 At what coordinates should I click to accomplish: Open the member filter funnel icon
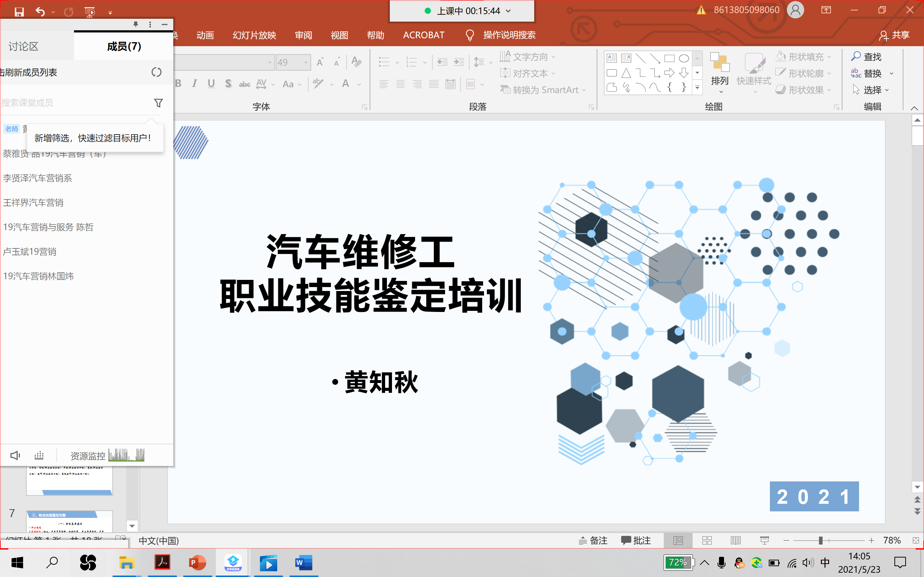click(158, 103)
